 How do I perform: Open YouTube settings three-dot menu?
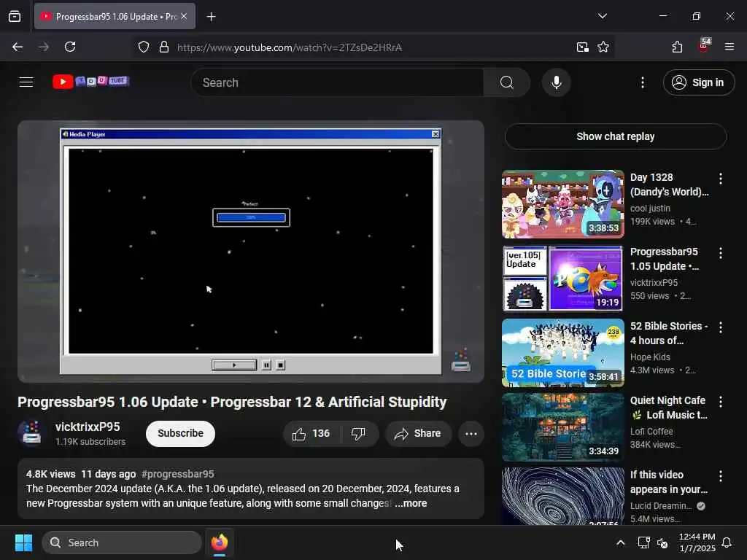pos(642,82)
